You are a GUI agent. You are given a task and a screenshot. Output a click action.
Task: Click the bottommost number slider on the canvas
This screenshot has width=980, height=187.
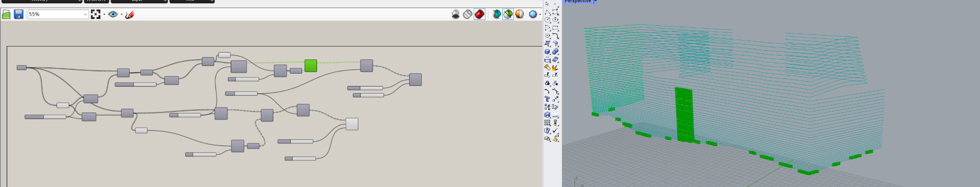pos(300,158)
